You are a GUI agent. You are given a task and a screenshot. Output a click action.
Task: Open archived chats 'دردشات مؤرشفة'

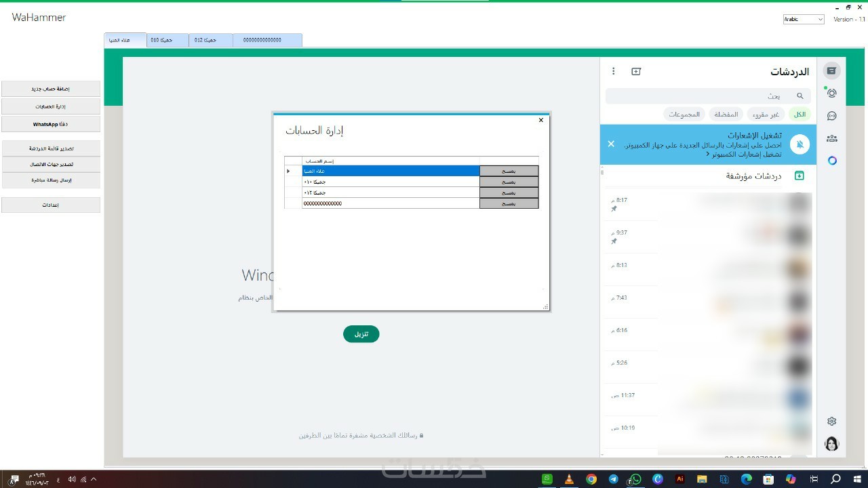coord(753,176)
